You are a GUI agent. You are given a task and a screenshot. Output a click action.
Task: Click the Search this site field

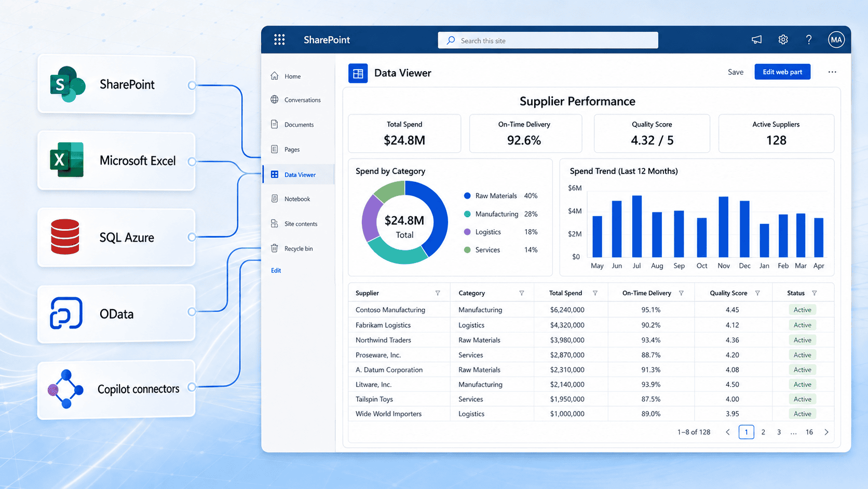[548, 41]
